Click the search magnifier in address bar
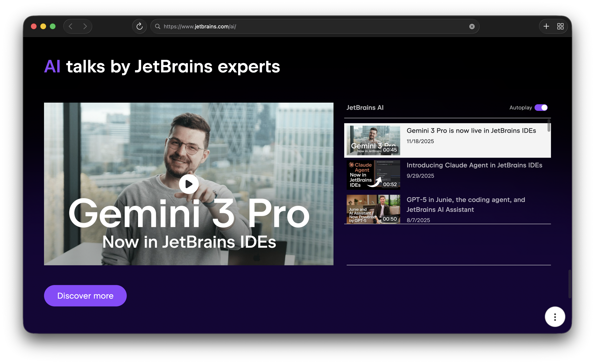The height and width of the screenshot is (364, 595). point(158,26)
